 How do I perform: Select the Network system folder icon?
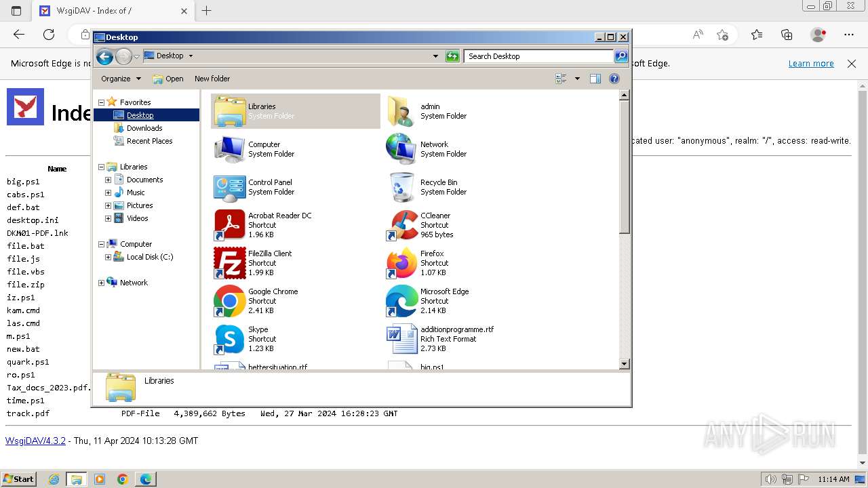[401, 149]
